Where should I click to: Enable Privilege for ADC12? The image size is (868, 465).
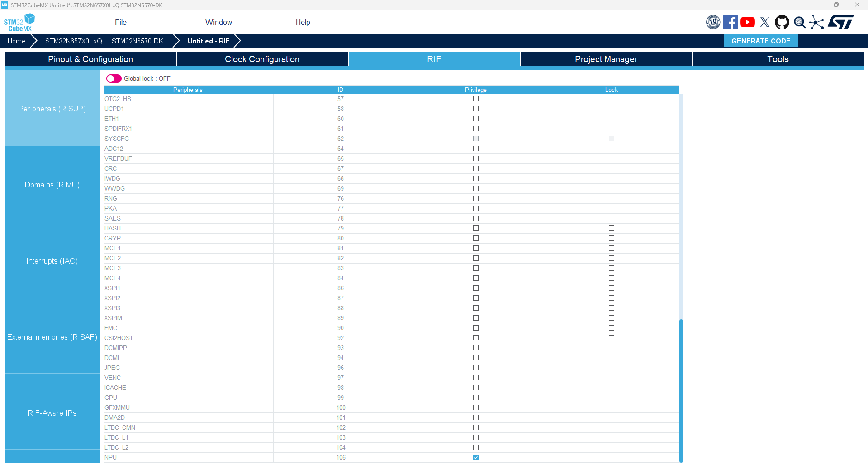point(476,149)
